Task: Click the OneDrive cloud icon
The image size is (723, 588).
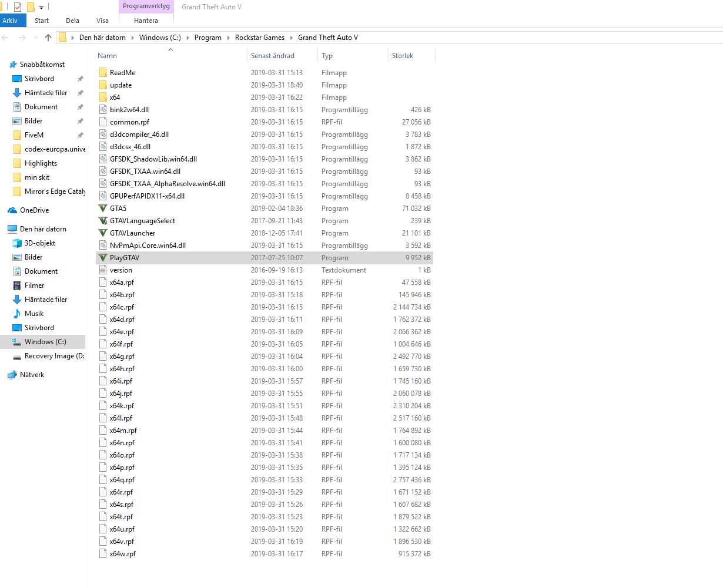Action: click(12, 210)
